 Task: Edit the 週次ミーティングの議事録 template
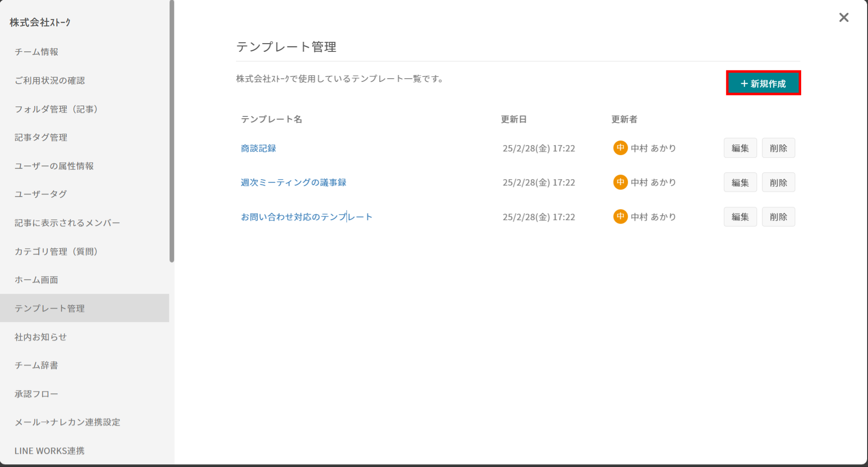pyautogui.click(x=740, y=182)
